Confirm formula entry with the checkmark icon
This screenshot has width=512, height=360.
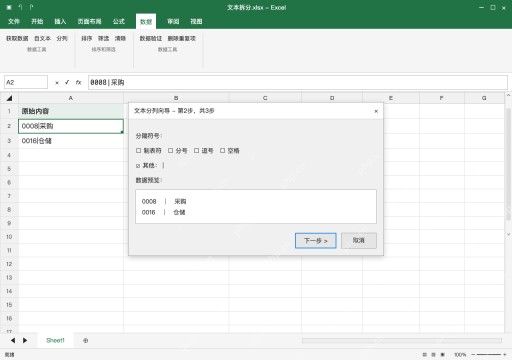67,82
